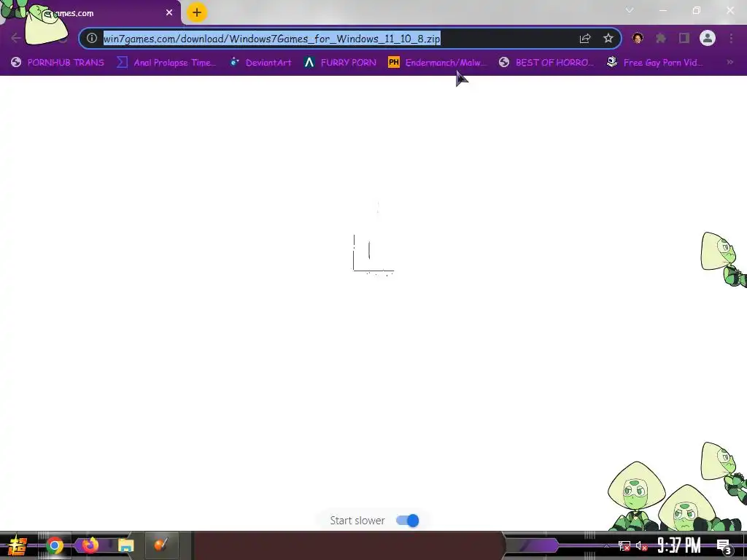Screen dimensions: 747x560
Task: Toggle the browser side panel
Action: [684, 38]
